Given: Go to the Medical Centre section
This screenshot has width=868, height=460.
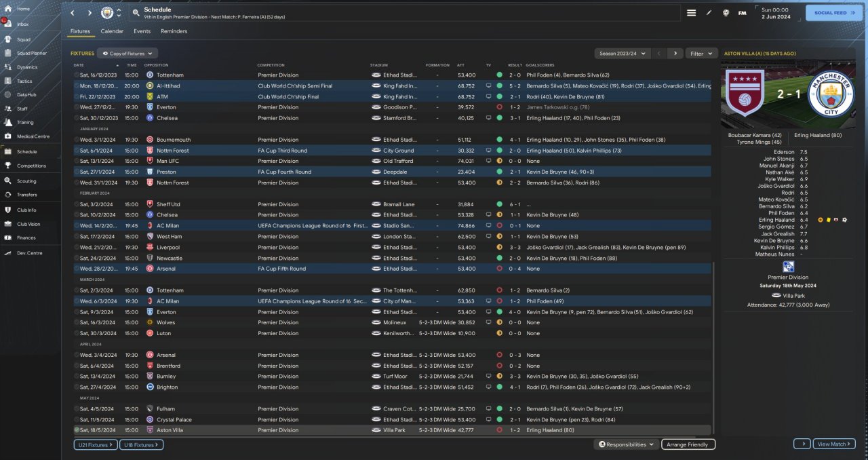Looking at the screenshot, I should (x=33, y=136).
